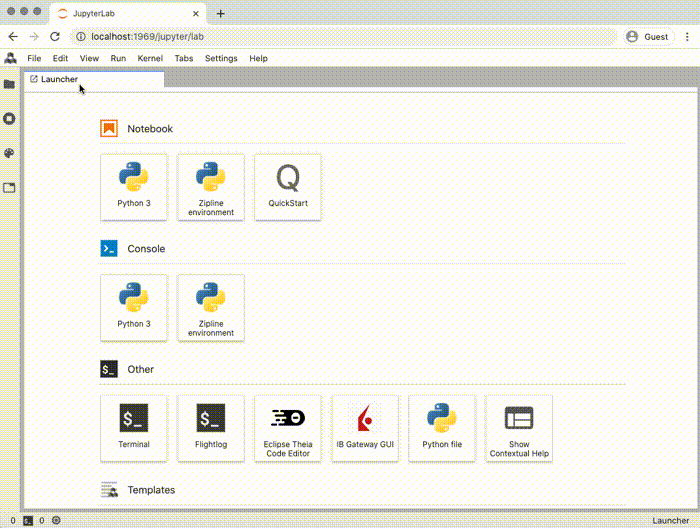Viewport: 700px width, 528px height.
Task: Open the File Browser sidebar icon
Action: point(10,85)
